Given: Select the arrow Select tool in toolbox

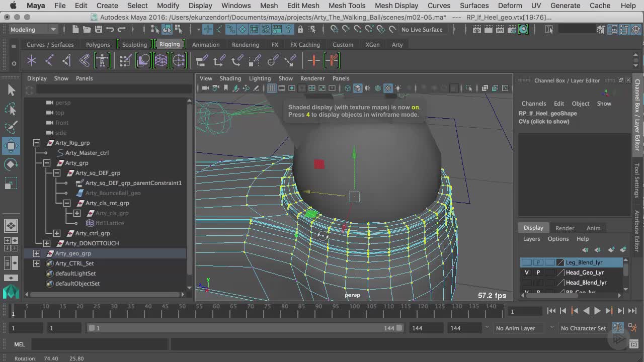Looking at the screenshot, I should tap(11, 90).
